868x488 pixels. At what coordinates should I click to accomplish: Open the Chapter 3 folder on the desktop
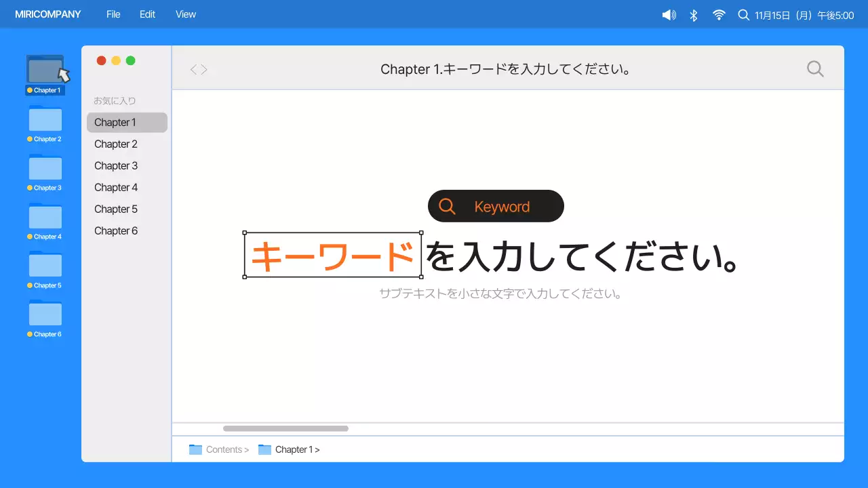[45, 168]
